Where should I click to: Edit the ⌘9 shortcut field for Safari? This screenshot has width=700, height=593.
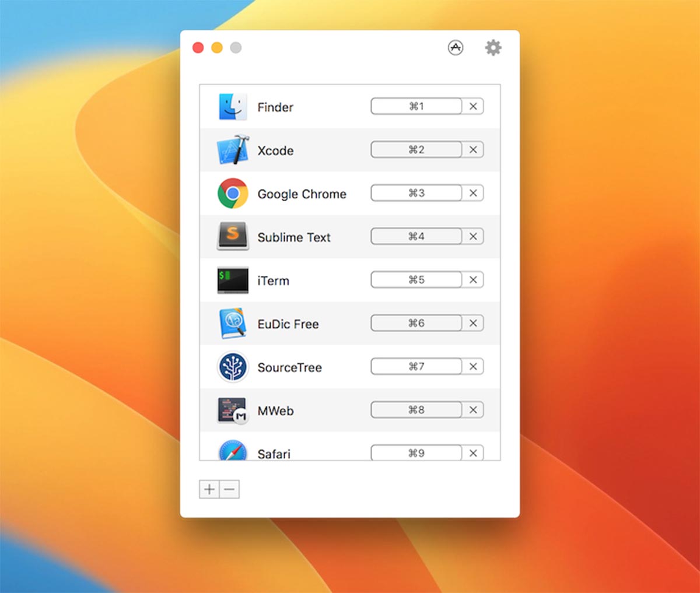pos(416,453)
